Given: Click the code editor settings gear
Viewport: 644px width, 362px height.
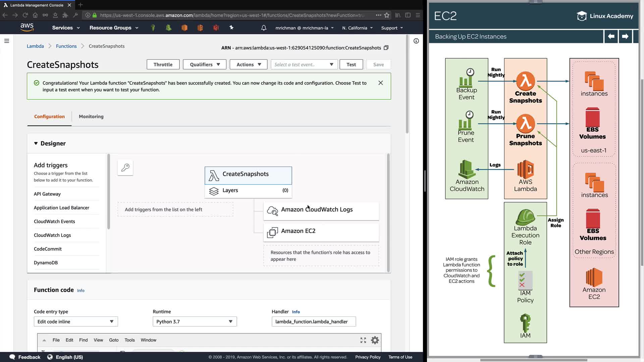Looking at the screenshot, I should tap(375, 340).
